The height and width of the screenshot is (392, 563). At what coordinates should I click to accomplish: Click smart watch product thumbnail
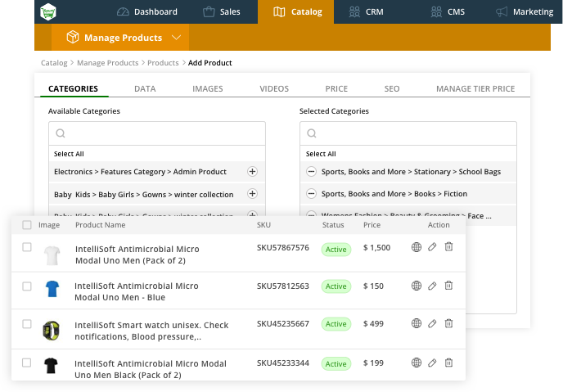tap(52, 331)
